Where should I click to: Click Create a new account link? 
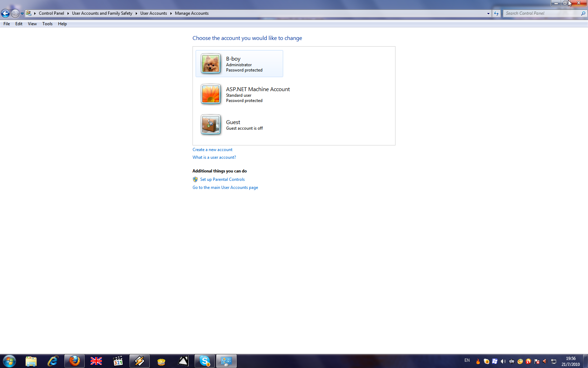[212, 150]
